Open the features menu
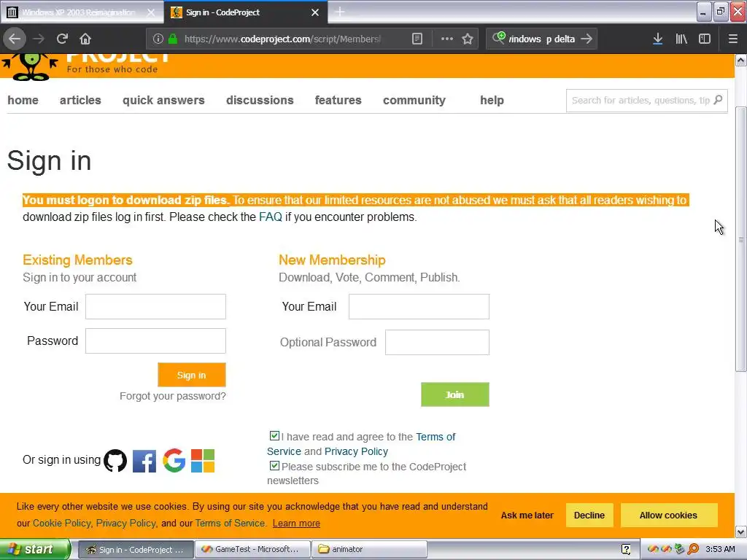 (x=338, y=100)
